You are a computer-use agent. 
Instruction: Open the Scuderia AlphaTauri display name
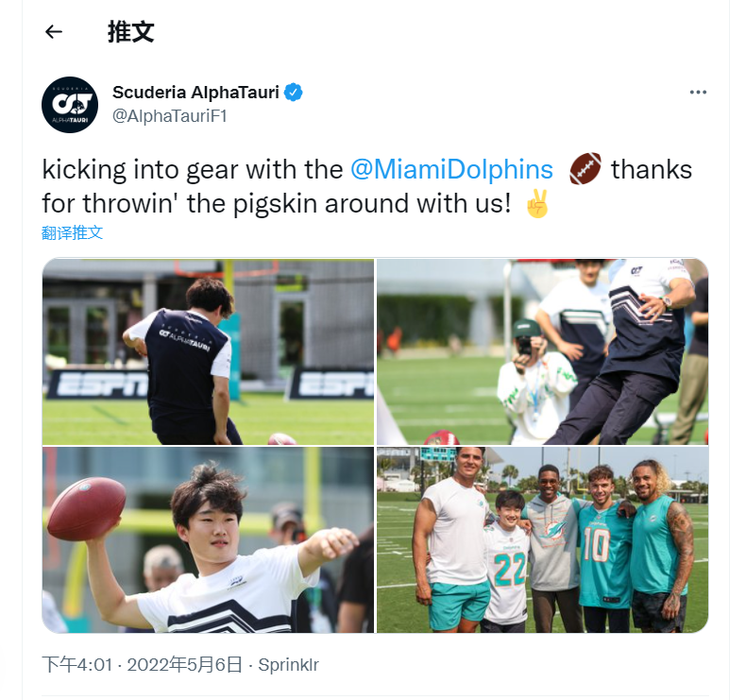click(x=195, y=93)
